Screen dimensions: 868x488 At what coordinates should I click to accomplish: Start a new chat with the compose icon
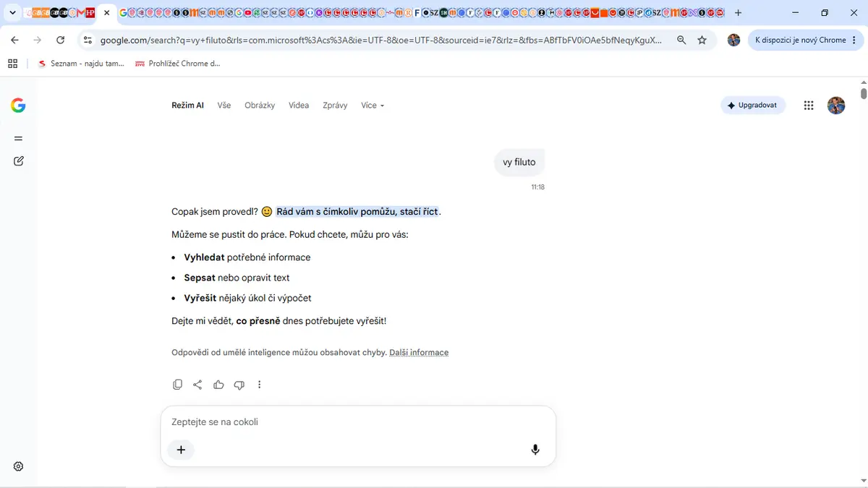19,161
